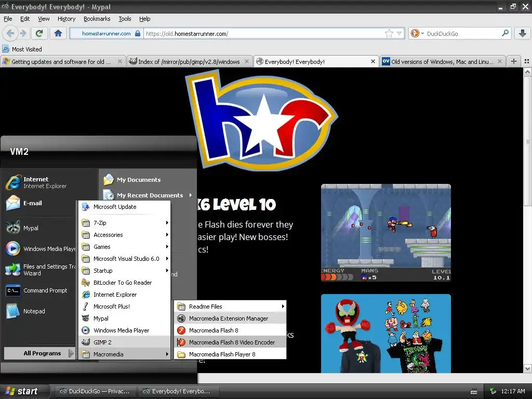Viewport: 532px width, 399px height.
Task: Switch to the Index of gimp mirror tab
Action: point(189,61)
